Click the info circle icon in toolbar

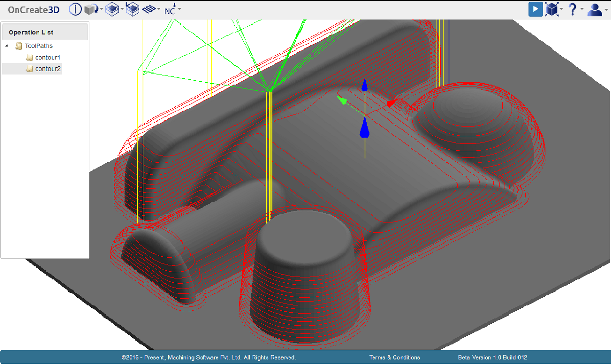click(x=75, y=9)
